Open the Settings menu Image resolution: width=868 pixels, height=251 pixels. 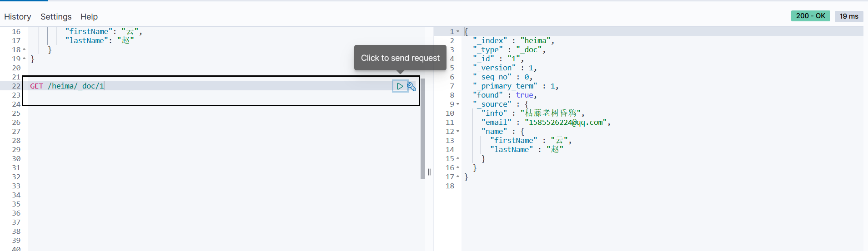pyautogui.click(x=56, y=17)
